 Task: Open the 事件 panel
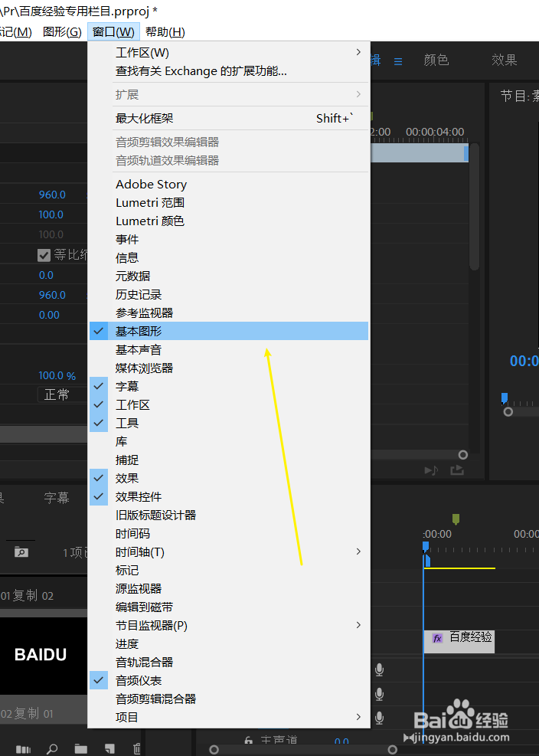click(x=229, y=239)
